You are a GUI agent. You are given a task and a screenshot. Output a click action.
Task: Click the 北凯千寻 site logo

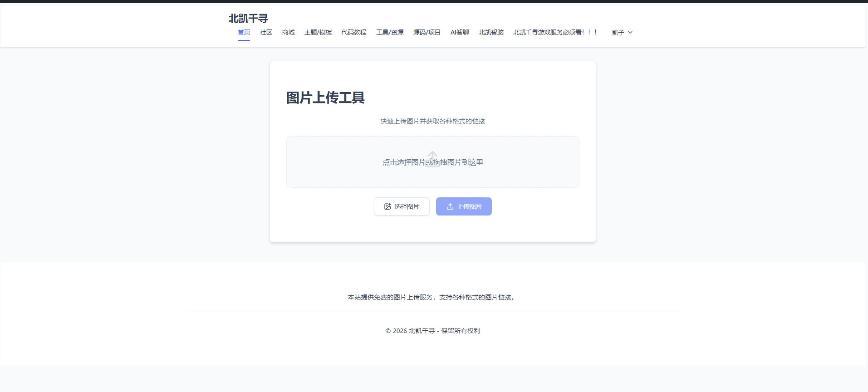tap(248, 19)
